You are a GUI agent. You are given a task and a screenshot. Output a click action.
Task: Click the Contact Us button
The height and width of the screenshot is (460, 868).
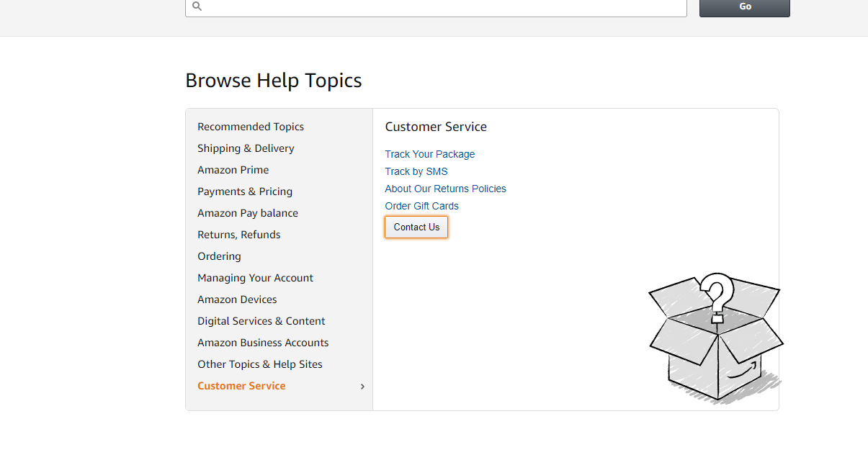[x=416, y=227]
